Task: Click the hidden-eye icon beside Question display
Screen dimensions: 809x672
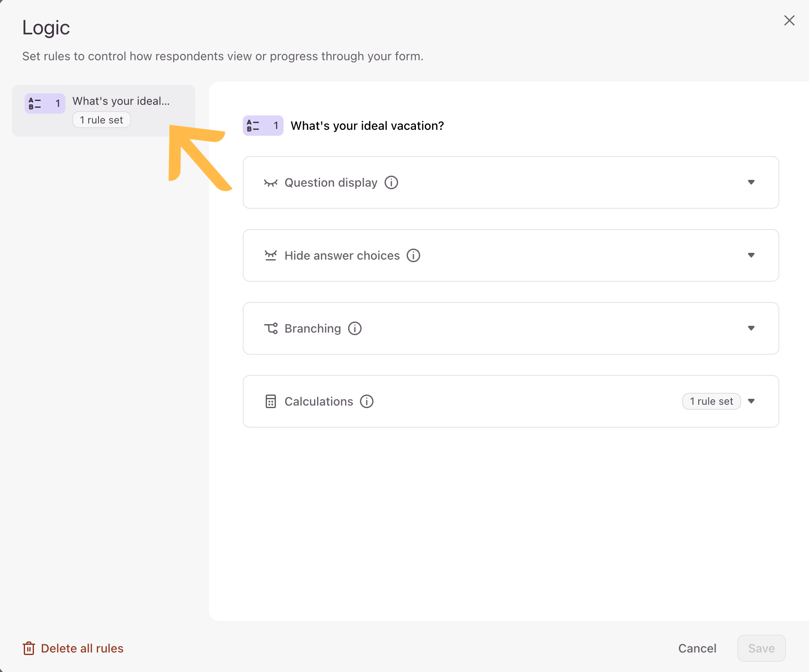Action: tap(270, 183)
